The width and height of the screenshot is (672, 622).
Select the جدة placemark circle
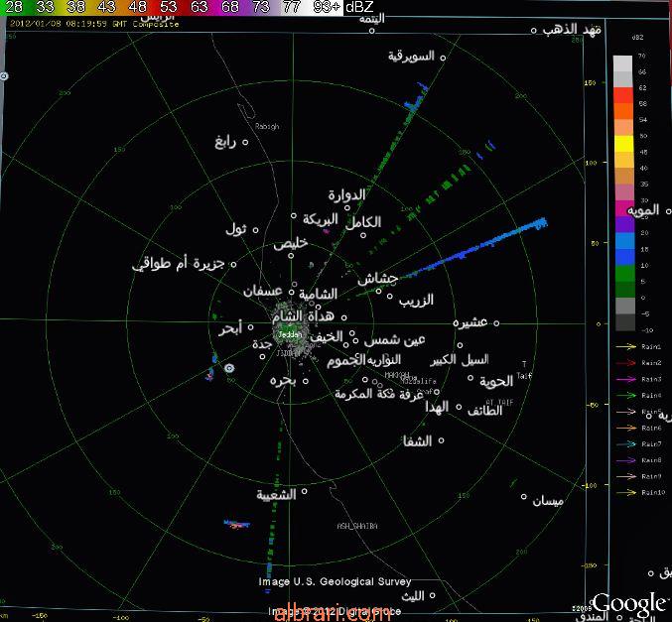(x=262, y=356)
